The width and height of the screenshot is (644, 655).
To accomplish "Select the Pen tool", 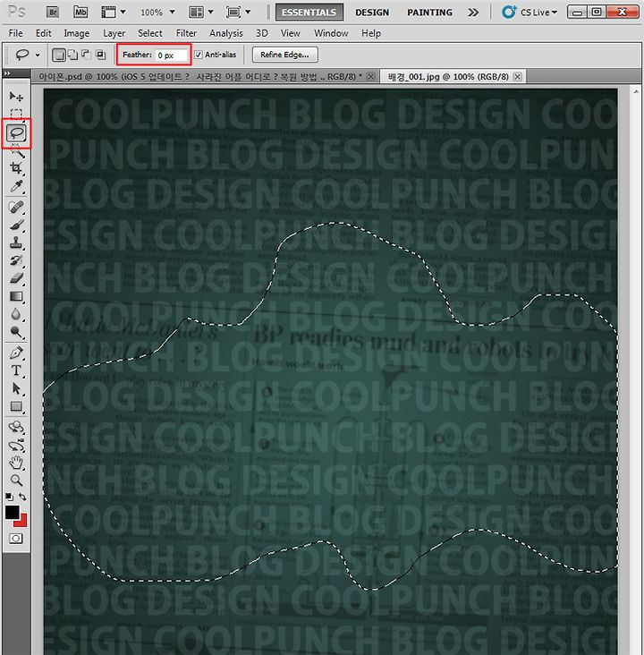I will point(16,353).
